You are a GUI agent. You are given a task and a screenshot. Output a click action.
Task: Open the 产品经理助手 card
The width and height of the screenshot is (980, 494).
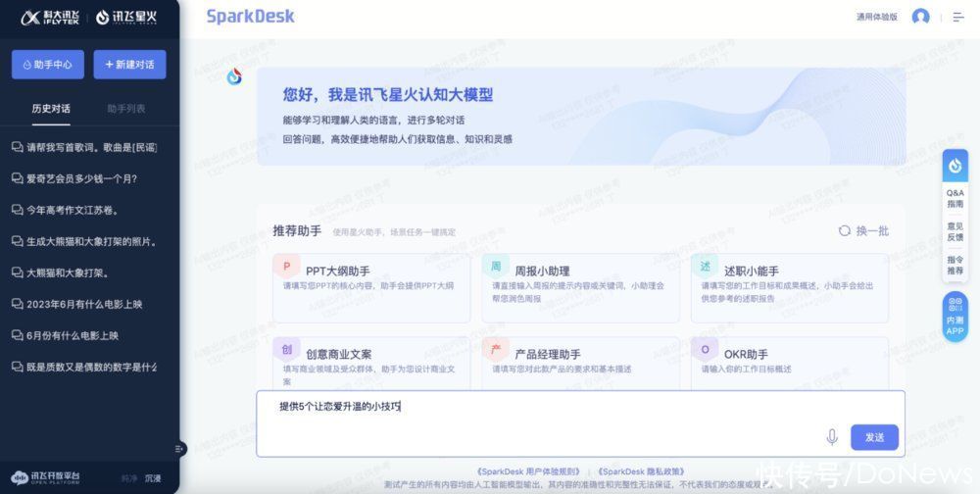coord(580,364)
